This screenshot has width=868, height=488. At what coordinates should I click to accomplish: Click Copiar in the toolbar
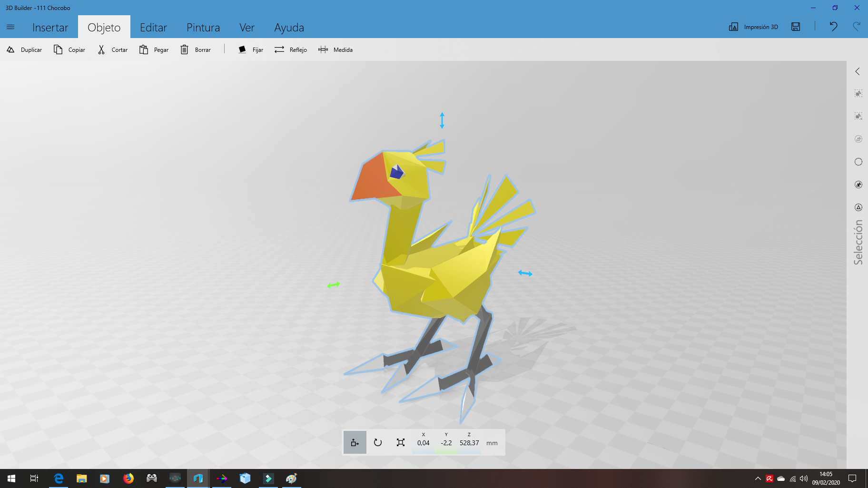point(69,49)
